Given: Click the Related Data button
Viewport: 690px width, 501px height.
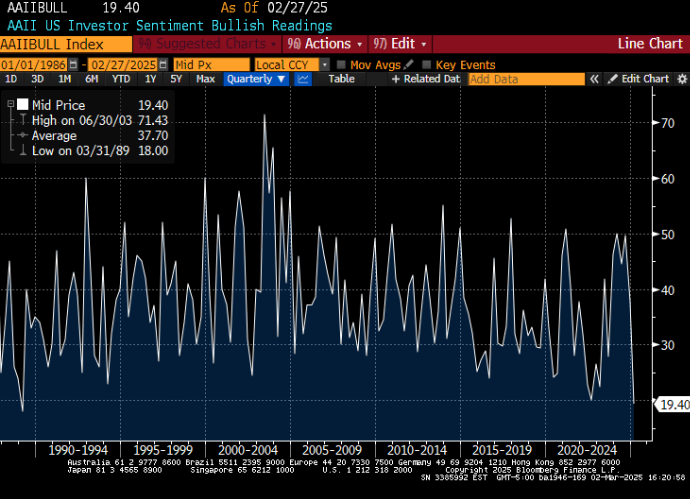Looking at the screenshot, I should (x=426, y=79).
